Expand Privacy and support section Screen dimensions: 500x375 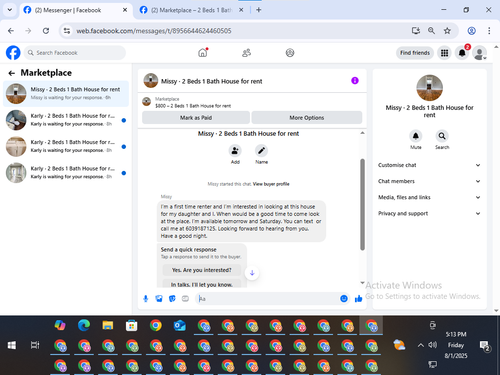[x=429, y=213]
